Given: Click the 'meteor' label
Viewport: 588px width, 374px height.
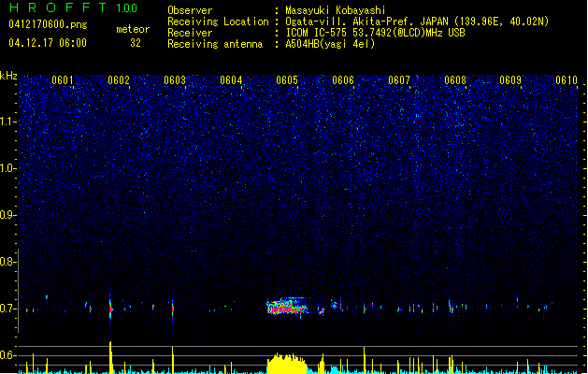Looking at the screenshot, I should point(133,29).
